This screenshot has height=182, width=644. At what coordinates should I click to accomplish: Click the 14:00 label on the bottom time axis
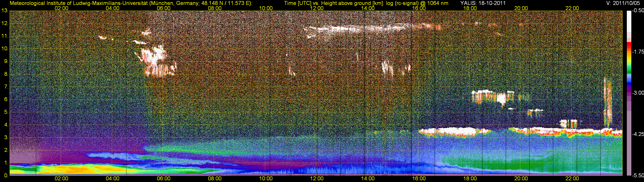click(x=368, y=179)
